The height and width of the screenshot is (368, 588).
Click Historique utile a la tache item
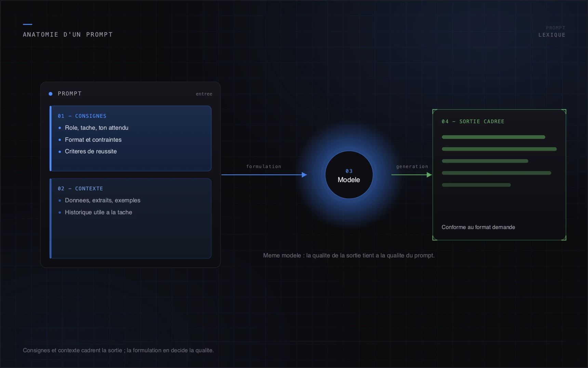click(x=98, y=212)
